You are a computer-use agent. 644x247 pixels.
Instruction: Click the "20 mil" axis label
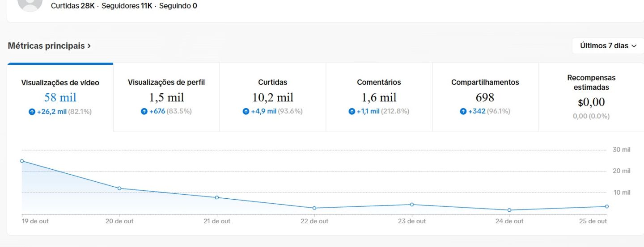pyautogui.click(x=621, y=171)
